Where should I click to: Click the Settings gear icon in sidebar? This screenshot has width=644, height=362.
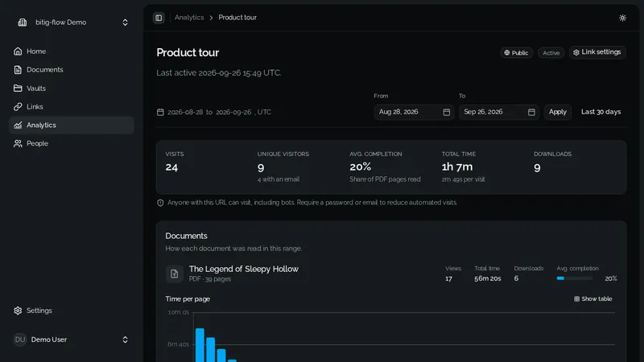(x=18, y=311)
